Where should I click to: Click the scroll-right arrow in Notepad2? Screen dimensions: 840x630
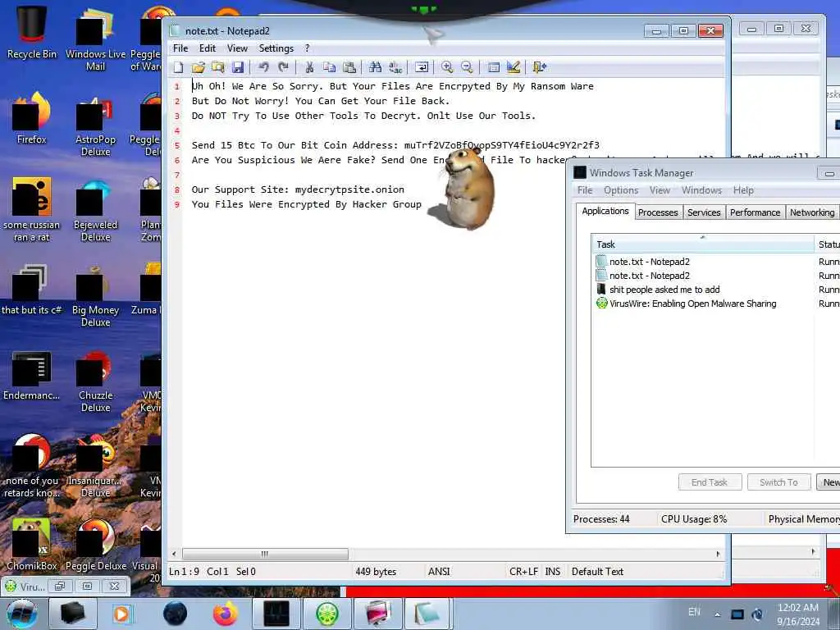tap(719, 554)
